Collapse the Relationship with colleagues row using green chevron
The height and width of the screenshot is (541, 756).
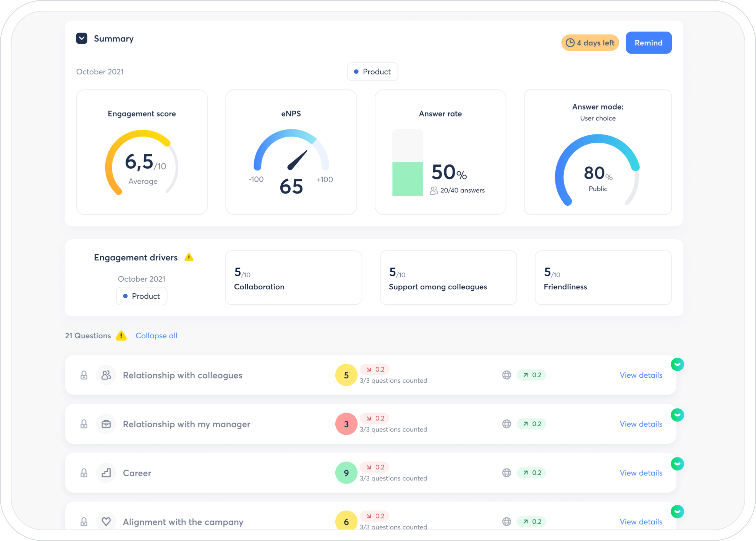pos(677,364)
